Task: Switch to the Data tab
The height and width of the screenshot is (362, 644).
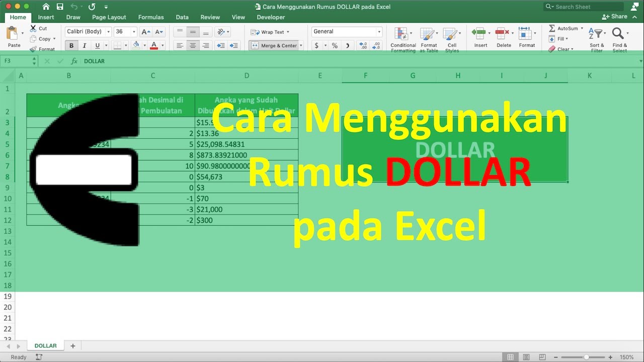Action: point(182,17)
